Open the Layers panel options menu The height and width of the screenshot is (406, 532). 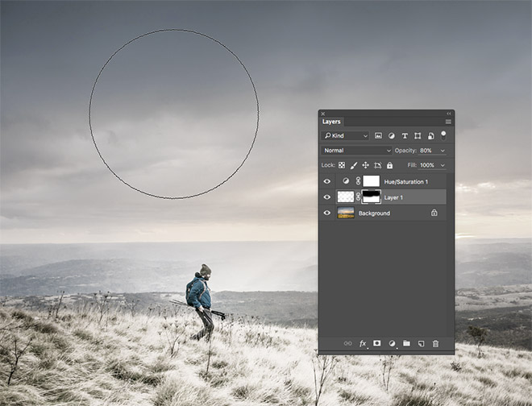click(x=448, y=122)
